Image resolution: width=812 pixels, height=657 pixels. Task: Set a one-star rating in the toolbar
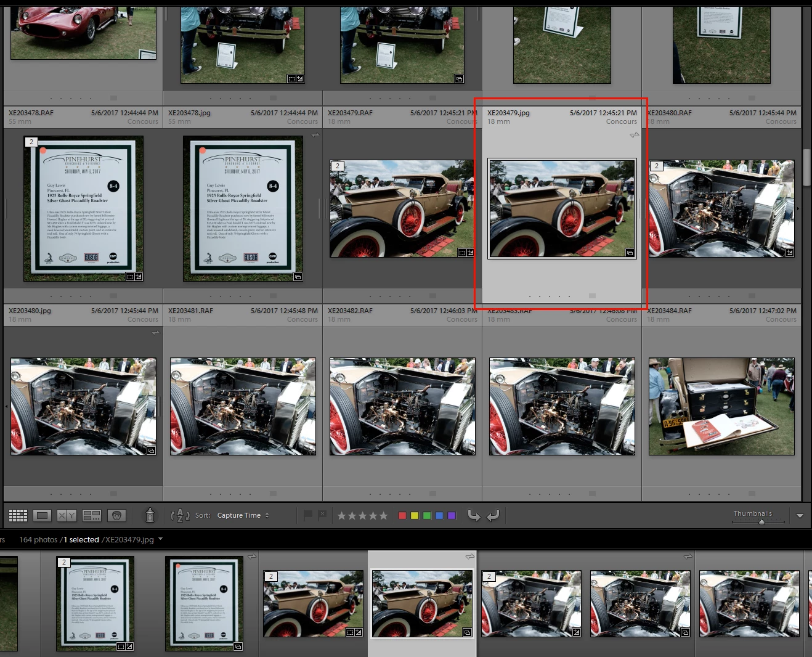click(x=341, y=516)
